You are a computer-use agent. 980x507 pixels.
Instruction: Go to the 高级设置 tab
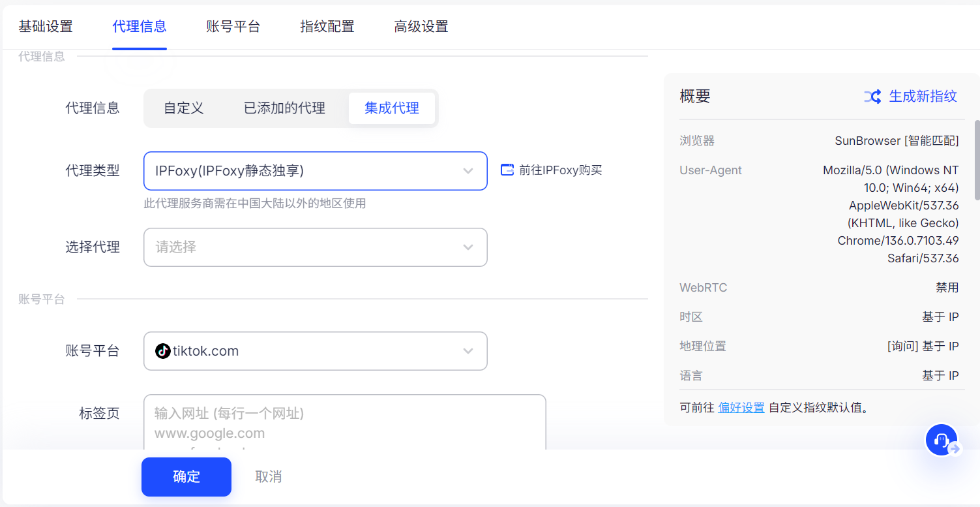(421, 27)
